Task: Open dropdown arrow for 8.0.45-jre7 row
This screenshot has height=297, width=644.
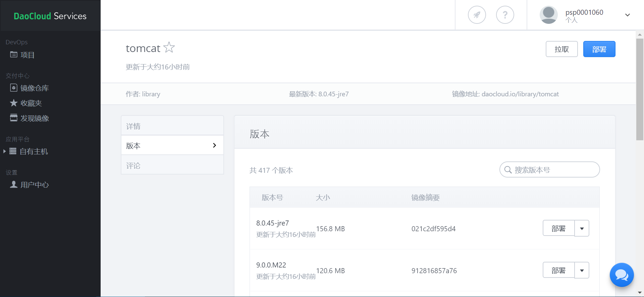Action: coord(582,228)
